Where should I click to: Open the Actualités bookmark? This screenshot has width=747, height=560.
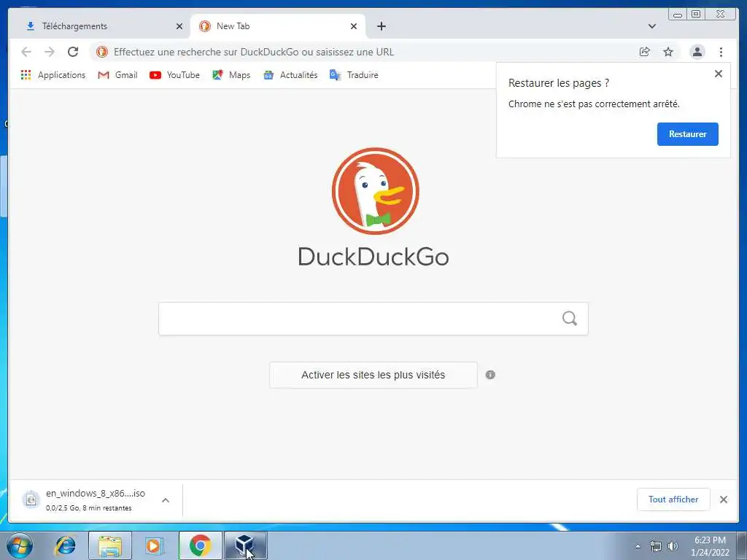click(290, 75)
